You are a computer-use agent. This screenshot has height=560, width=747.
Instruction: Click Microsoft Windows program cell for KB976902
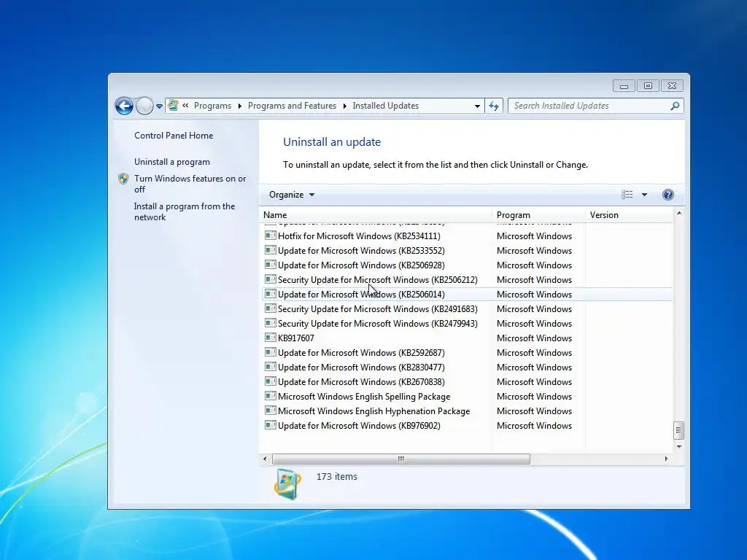pyautogui.click(x=534, y=426)
